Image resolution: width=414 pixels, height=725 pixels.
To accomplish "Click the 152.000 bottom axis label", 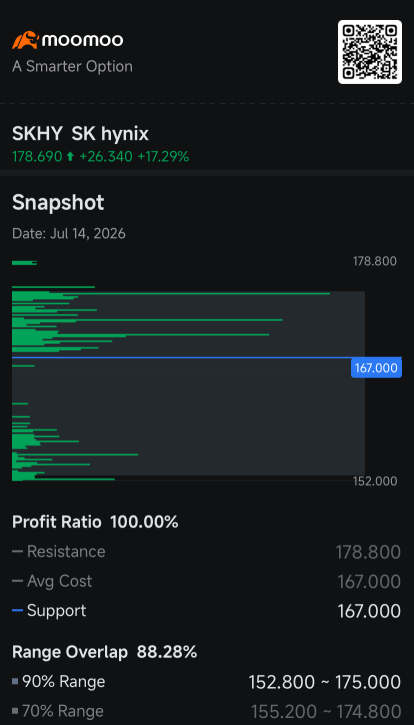I will 375,481.
